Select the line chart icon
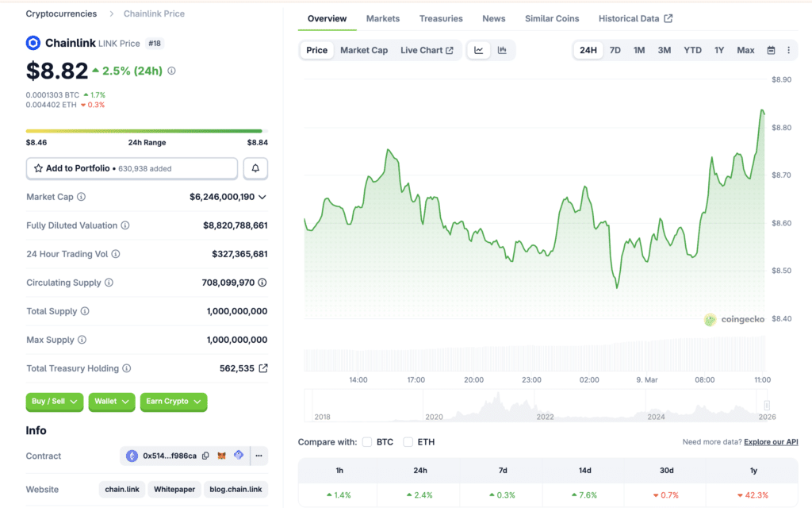The image size is (812, 508). pos(478,49)
